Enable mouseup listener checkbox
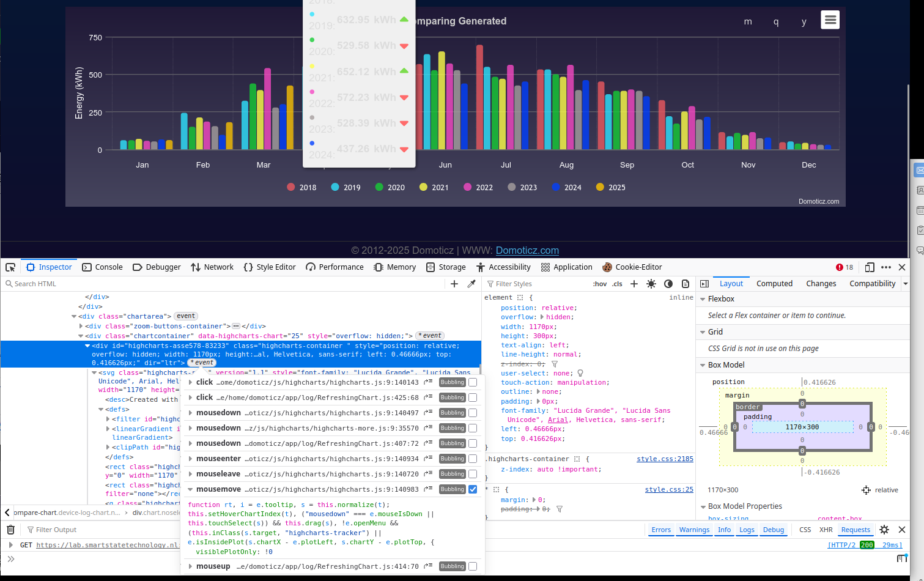The height and width of the screenshot is (581, 924). tap(473, 566)
